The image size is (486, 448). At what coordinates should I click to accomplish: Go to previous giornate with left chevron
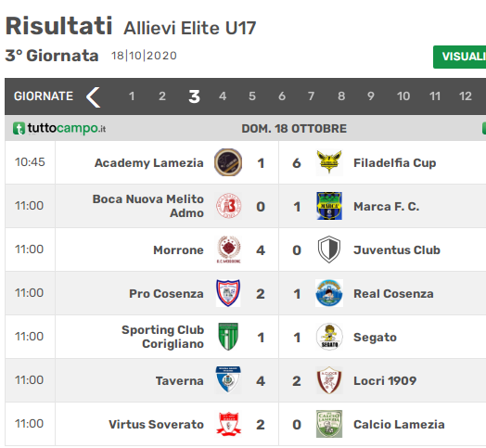pyautogui.click(x=93, y=97)
